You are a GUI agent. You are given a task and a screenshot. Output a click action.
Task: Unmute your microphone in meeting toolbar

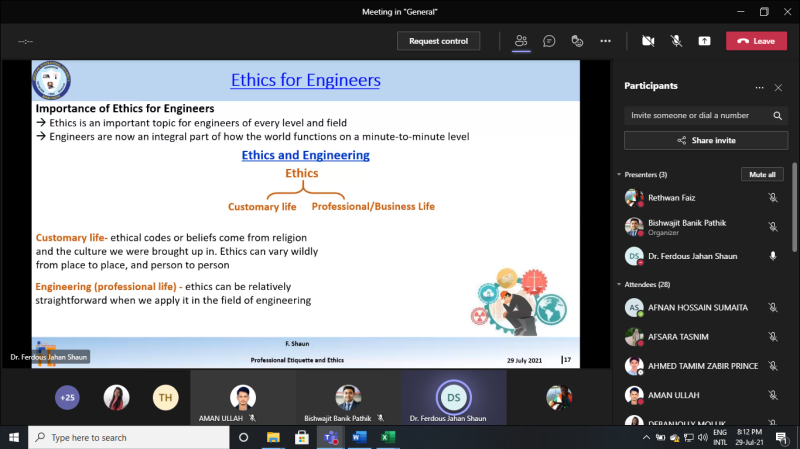[676, 41]
